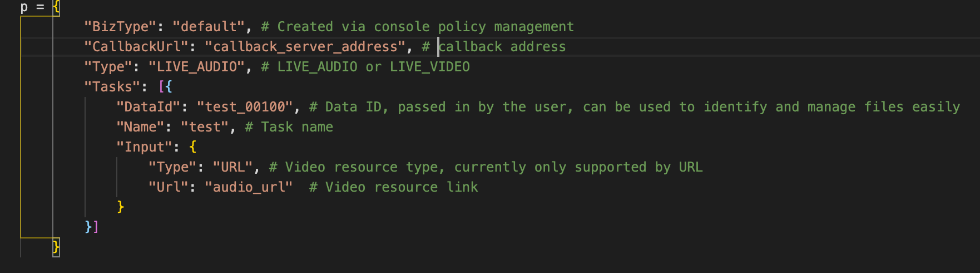The image size is (980, 273).
Task: Click the opening brace after "Input"
Action: click(x=193, y=147)
